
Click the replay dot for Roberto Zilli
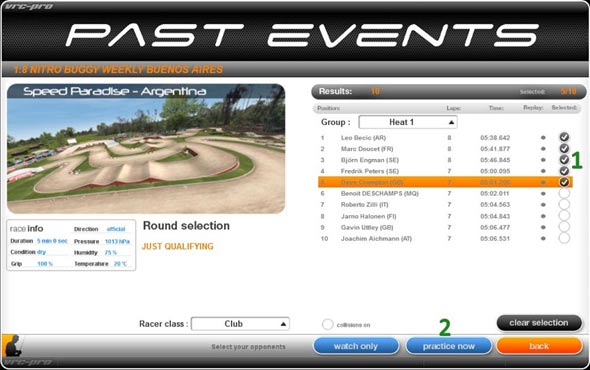point(543,205)
